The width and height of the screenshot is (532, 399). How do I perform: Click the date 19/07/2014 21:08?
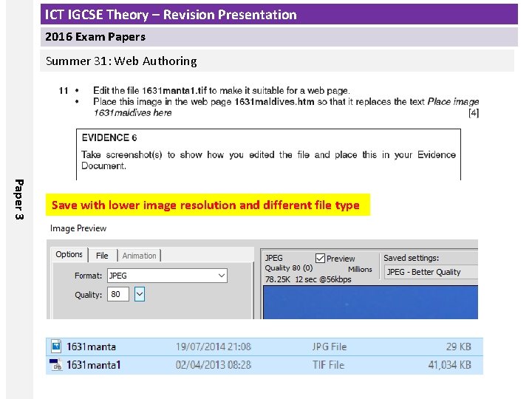pos(214,347)
